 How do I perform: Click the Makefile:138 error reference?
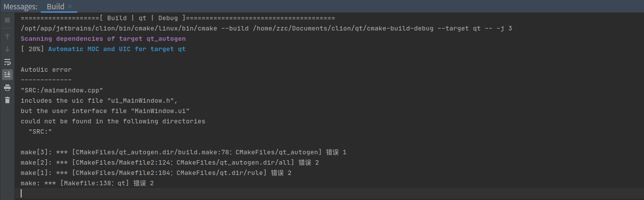tap(88, 183)
